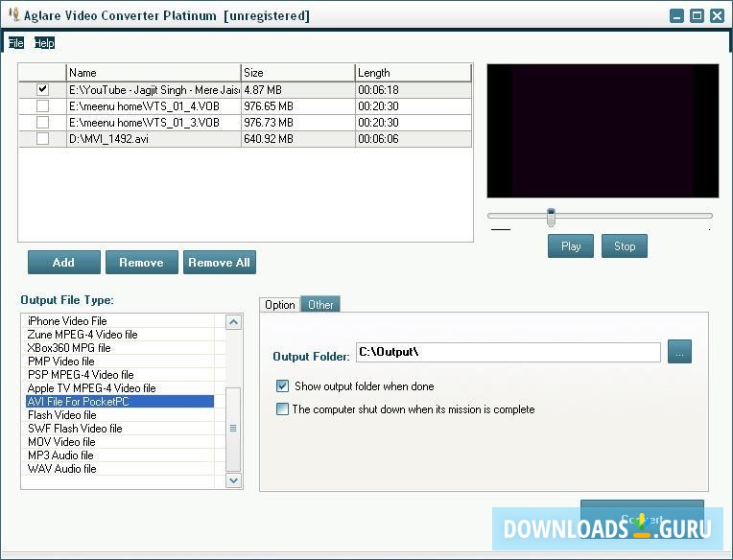Screen dimensions: 733x560
Task: Maximize the Aglare Video Converter window
Action: (x=697, y=16)
